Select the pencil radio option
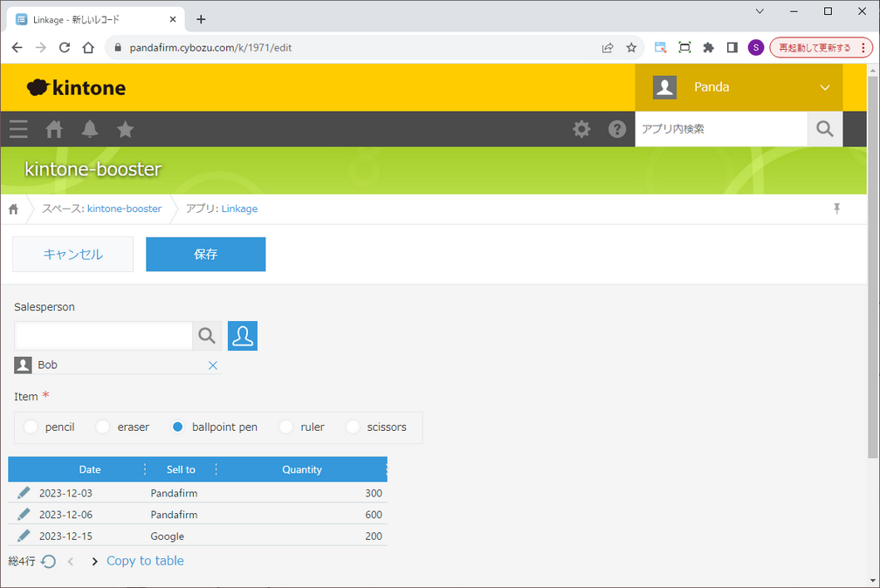The image size is (880, 588). click(x=31, y=427)
